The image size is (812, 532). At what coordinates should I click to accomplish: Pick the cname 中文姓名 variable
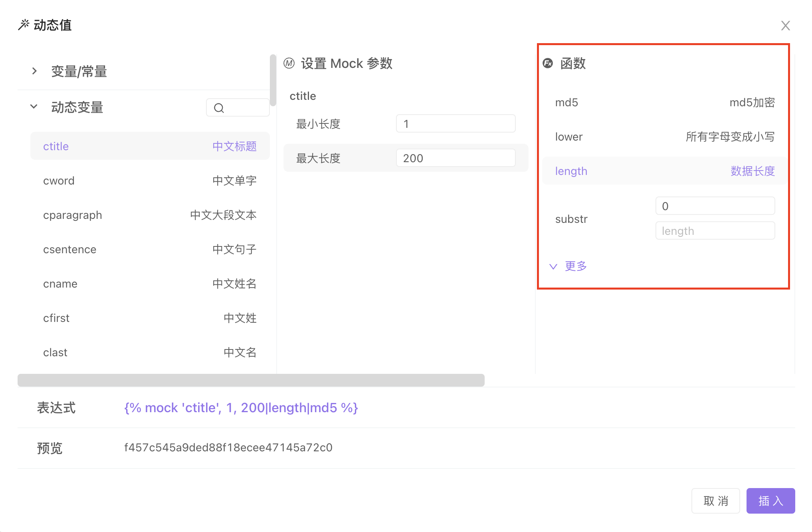tap(150, 284)
